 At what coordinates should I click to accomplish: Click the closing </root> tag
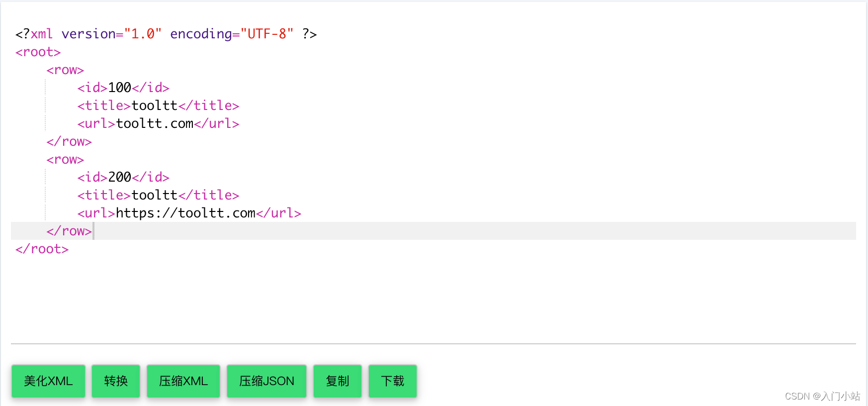[x=42, y=249]
